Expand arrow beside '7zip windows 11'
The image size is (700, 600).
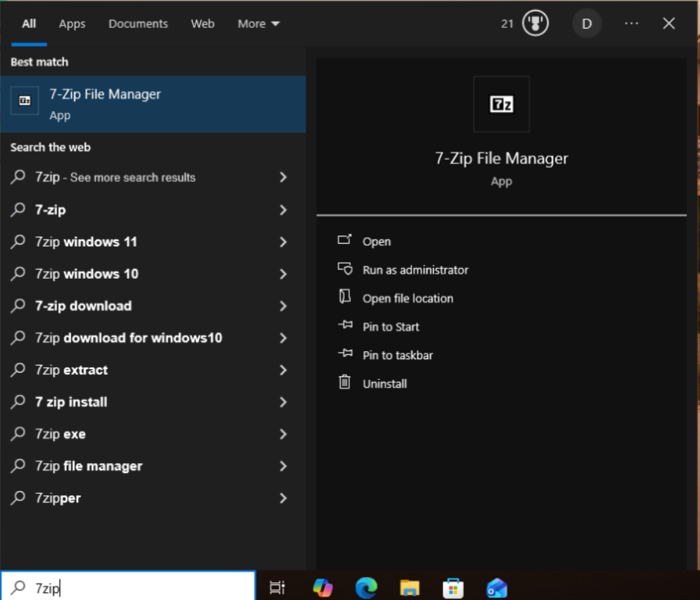pos(283,242)
